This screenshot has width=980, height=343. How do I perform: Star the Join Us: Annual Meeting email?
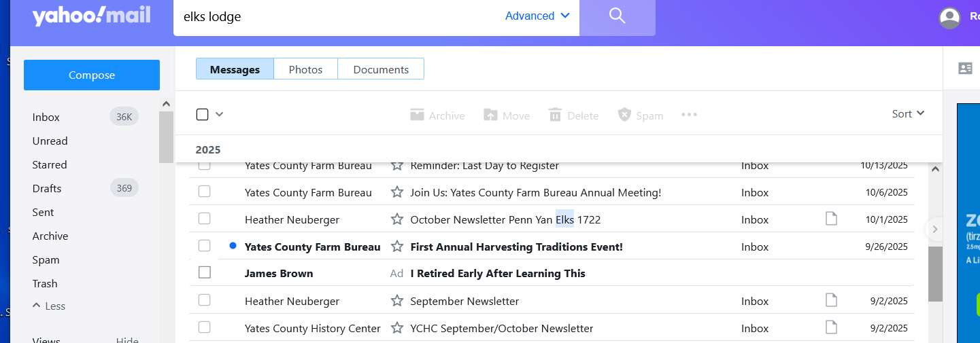tap(397, 192)
